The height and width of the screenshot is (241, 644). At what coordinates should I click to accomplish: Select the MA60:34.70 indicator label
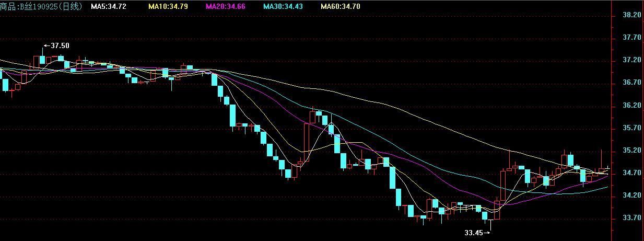341,6
